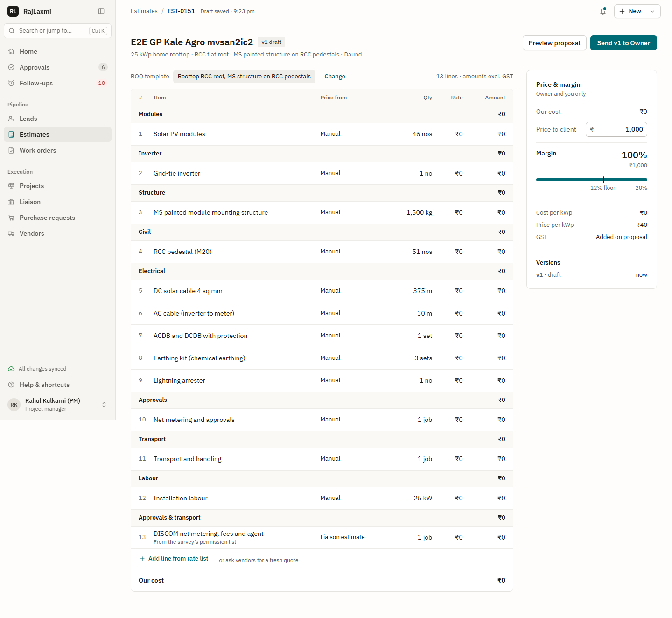Open Liaison section
The width and height of the screenshot is (672, 618).
[x=58, y=202]
